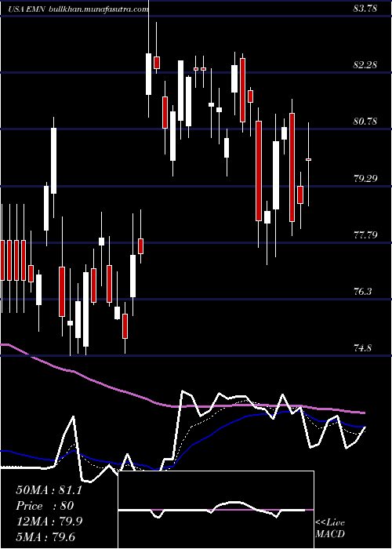
Task: Click the 80.78 price axis label
Action: point(365,122)
